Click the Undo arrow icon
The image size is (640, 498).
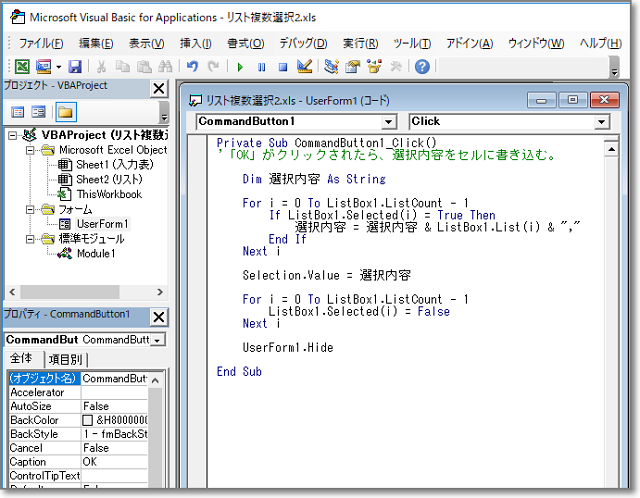pyautogui.click(x=191, y=67)
